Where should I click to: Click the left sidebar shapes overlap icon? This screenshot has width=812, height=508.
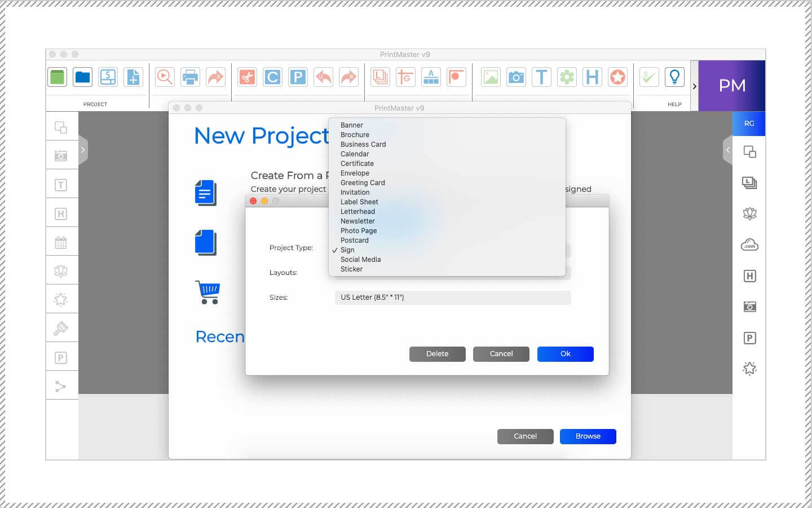61,128
